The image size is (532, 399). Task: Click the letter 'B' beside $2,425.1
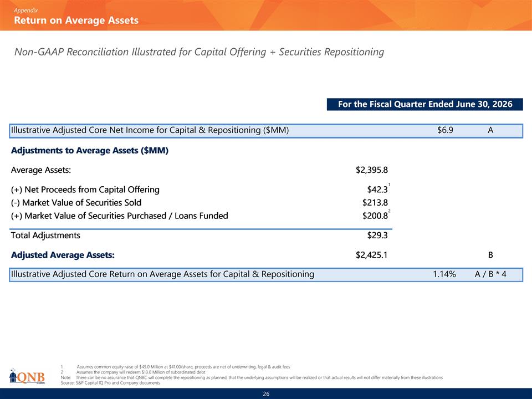coord(490,255)
